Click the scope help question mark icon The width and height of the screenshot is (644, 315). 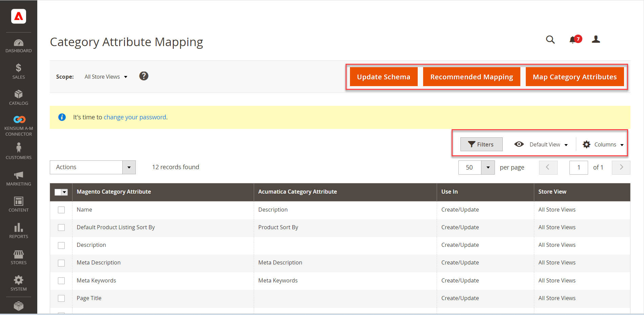[x=144, y=76]
